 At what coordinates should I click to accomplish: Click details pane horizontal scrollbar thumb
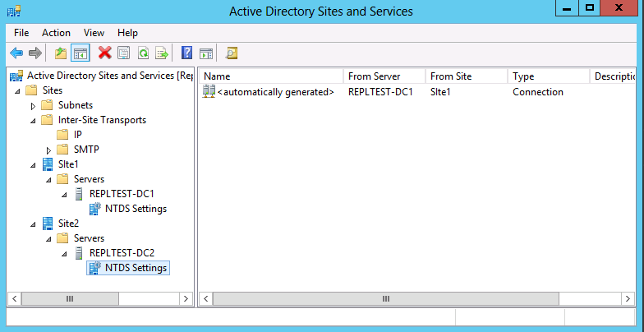386,299
